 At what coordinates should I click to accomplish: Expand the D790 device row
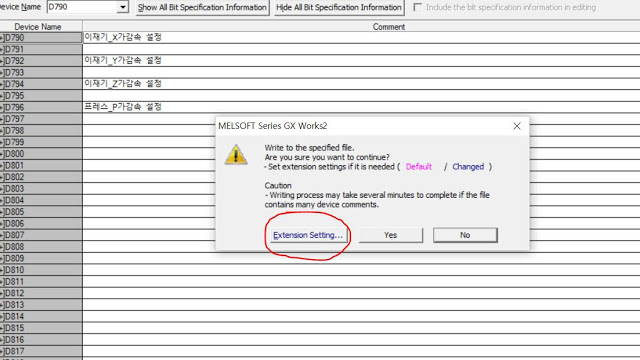pyautogui.click(x=2, y=38)
